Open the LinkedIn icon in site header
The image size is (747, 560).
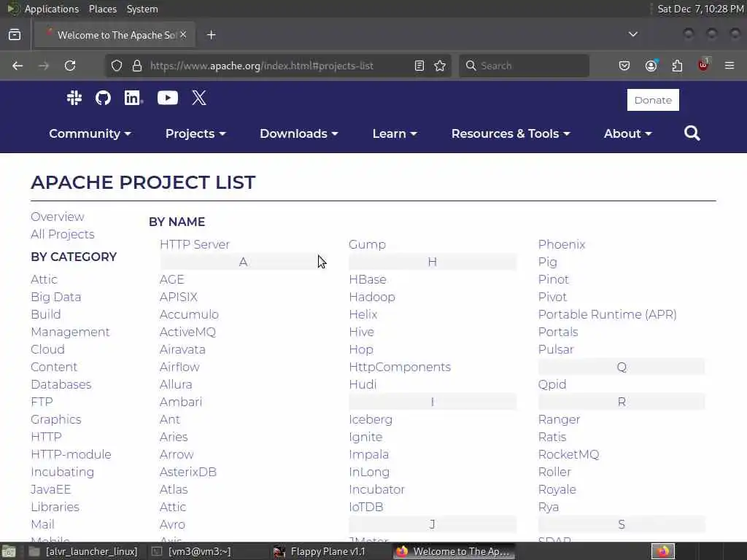[133, 98]
